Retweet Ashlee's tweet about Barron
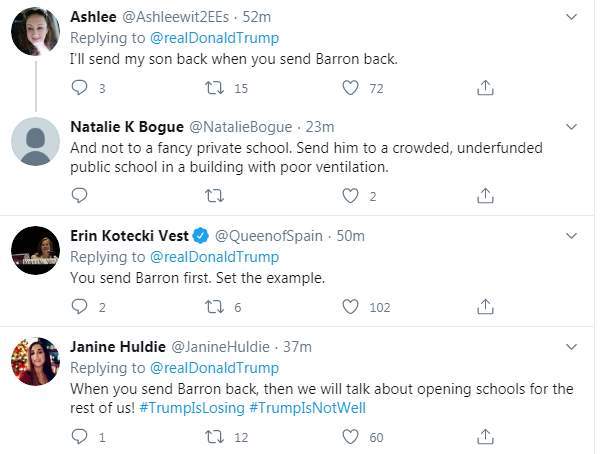Viewport: 602px width, 454px height. click(214, 88)
